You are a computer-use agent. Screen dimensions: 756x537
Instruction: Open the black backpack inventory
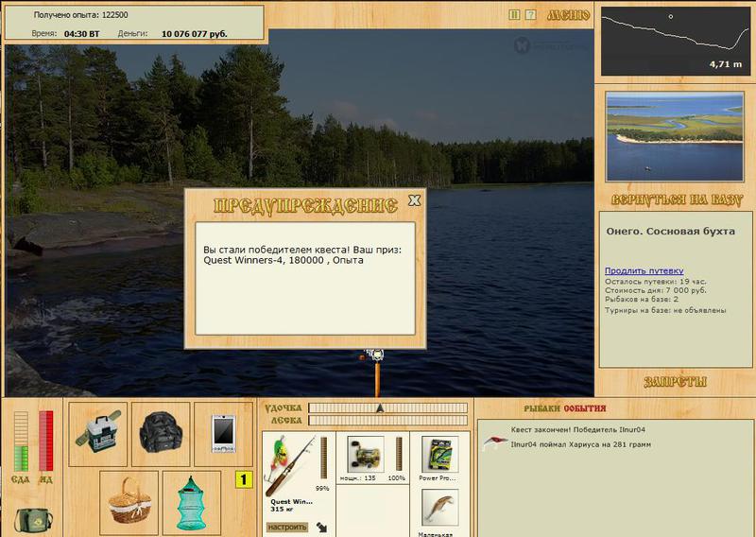161,434
